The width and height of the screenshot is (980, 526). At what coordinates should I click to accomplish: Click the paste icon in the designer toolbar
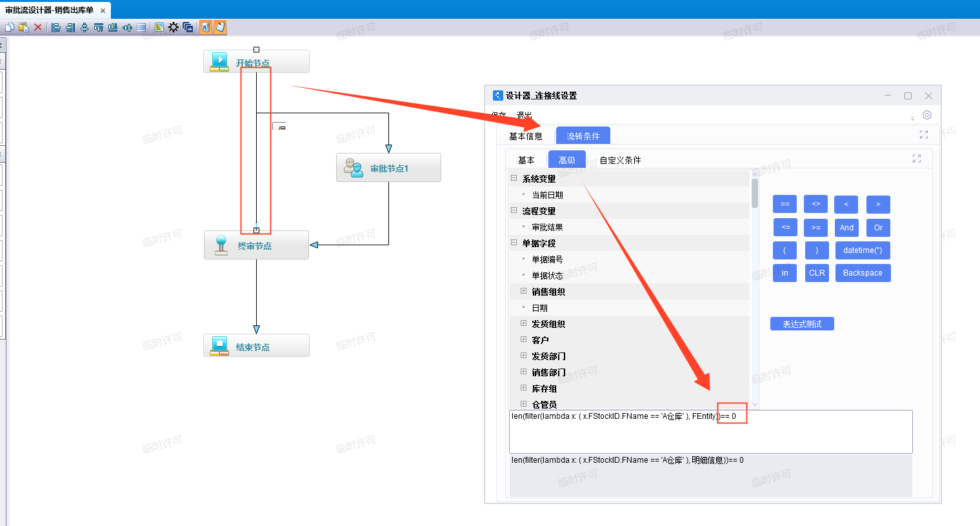pyautogui.click(x=24, y=27)
